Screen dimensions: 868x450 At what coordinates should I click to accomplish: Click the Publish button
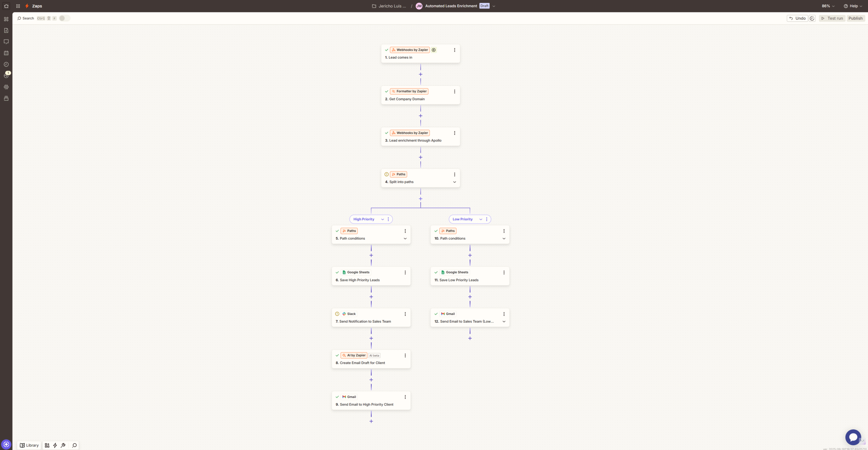855,18
